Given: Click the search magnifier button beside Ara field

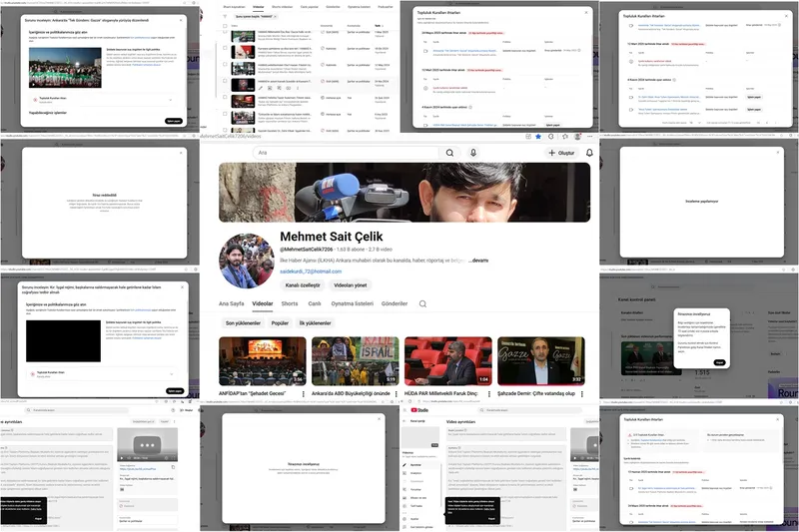Looking at the screenshot, I should pos(449,153).
